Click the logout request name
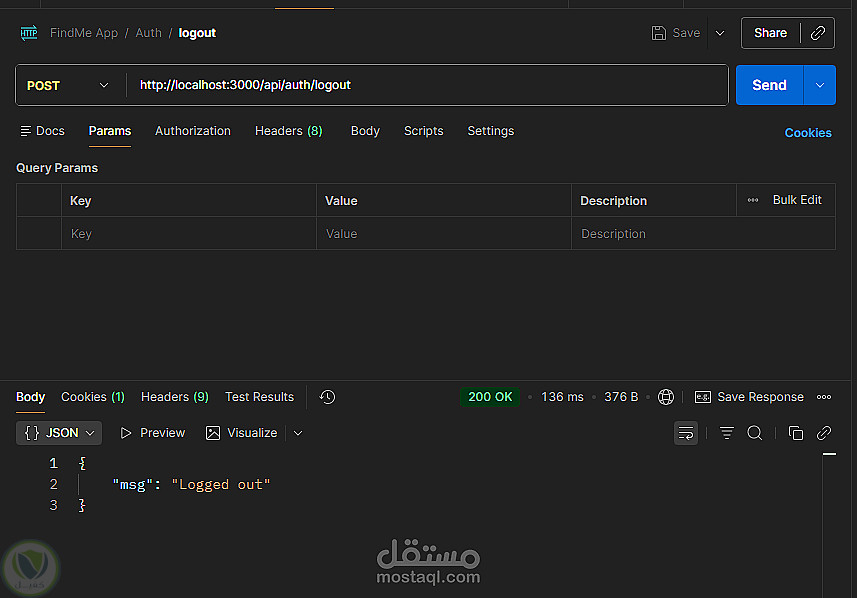This screenshot has width=857, height=598. pyautogui.click(x=197, y=33)
